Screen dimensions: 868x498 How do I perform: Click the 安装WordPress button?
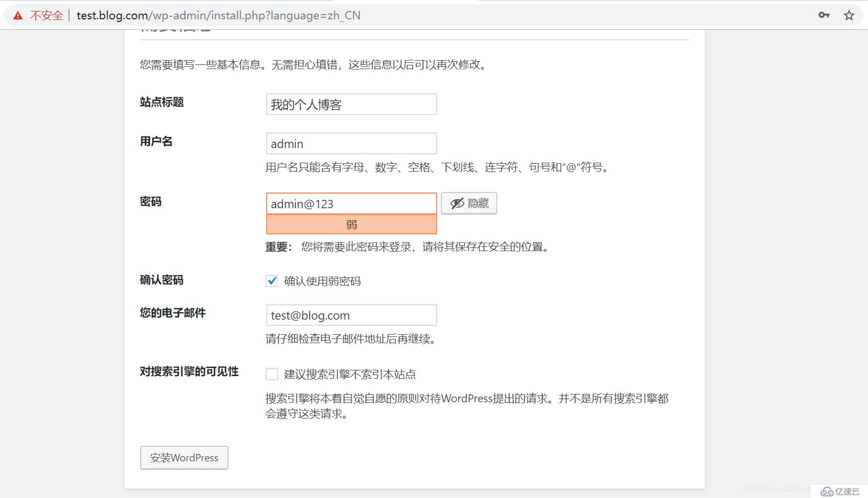[184, 458]
